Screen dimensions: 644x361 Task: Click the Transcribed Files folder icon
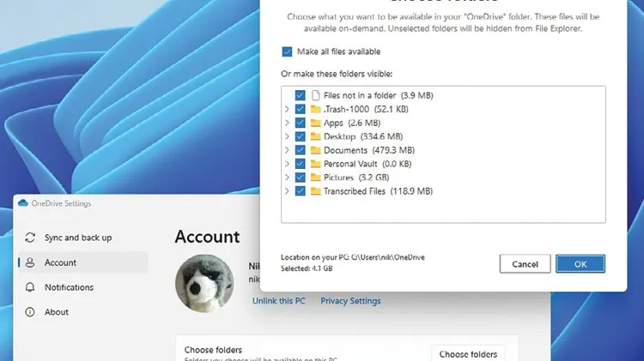(x=315, y=191)
